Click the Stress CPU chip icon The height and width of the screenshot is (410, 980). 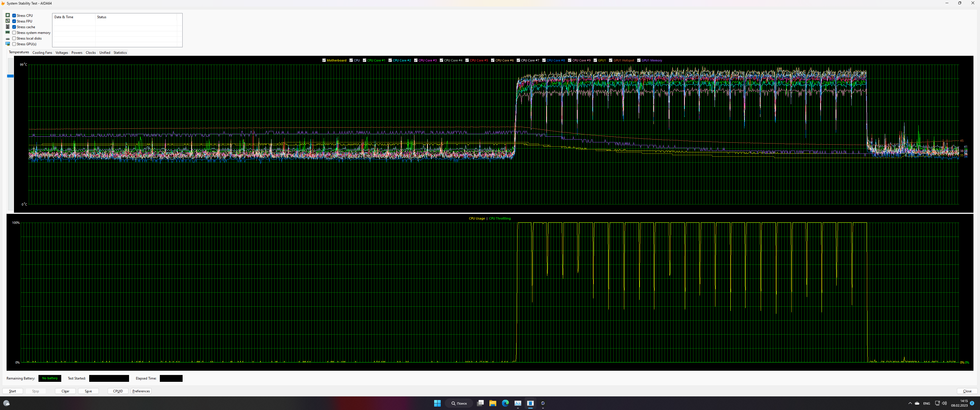[x=8, y=15]
